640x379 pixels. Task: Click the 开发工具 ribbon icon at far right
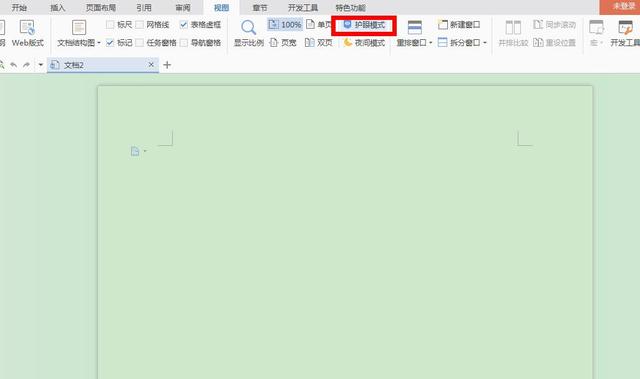coord(625,28)
